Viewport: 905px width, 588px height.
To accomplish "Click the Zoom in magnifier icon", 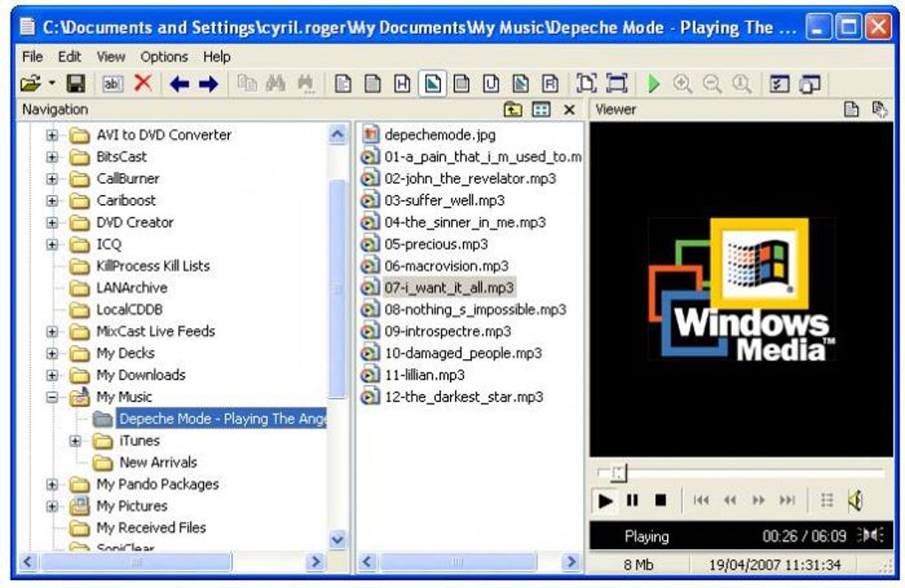I will pyautogui.click(x=683, y=84).
